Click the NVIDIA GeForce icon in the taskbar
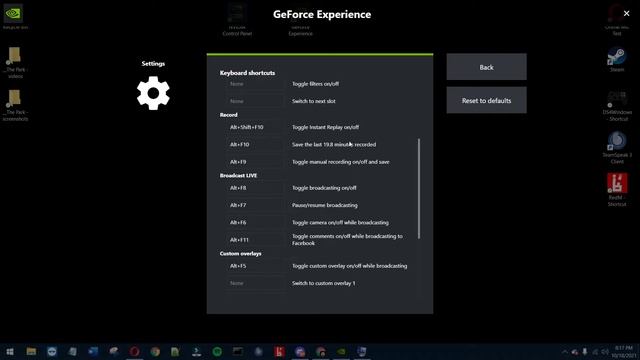 (x=341, y=351)
